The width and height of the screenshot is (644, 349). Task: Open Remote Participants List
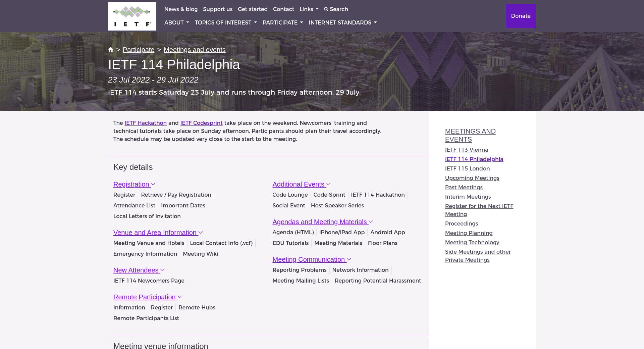tap(146, 318)
